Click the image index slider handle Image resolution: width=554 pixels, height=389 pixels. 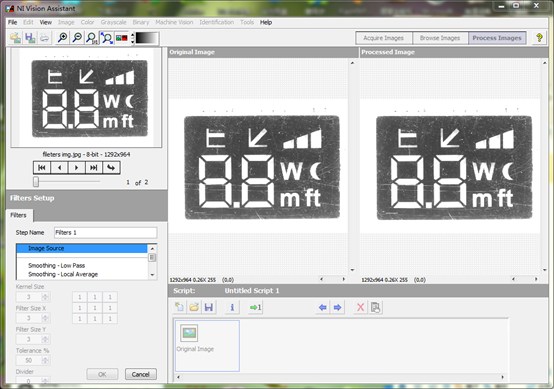(36, 182)
